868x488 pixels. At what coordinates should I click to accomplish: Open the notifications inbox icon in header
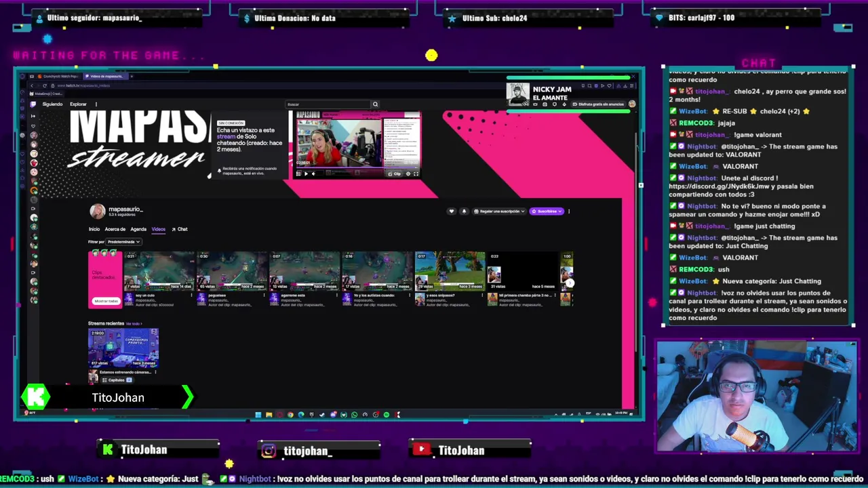pos(545,104)
